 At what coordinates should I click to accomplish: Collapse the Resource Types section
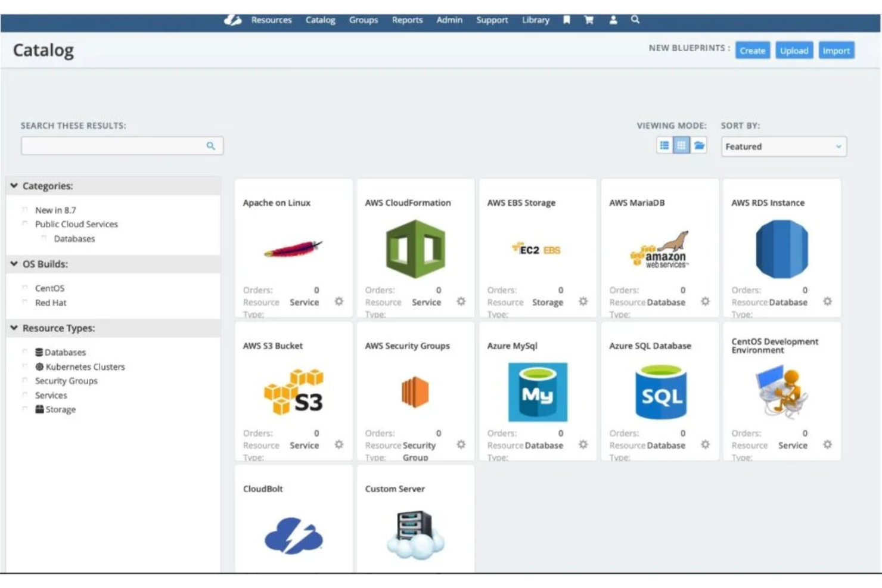pos(13,328)
